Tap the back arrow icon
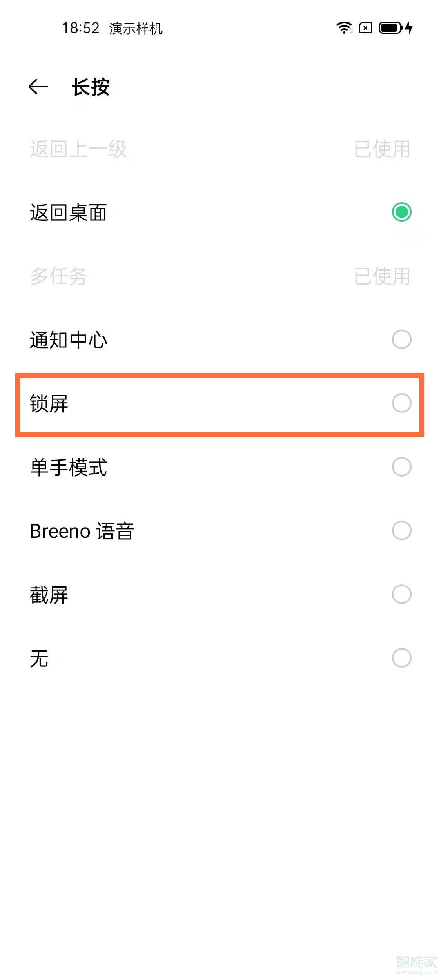Screen dimensions: 441x980 tap(38, 87)
